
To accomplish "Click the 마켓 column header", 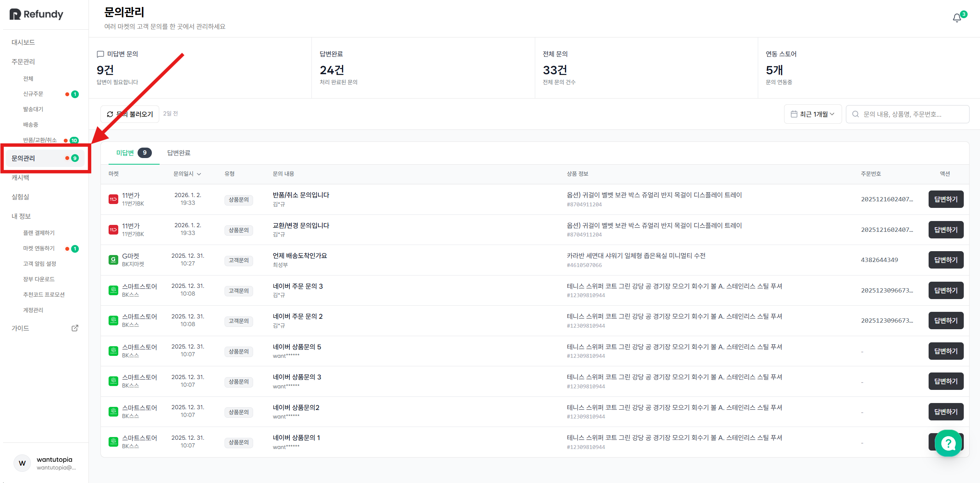I will point(114,174).
